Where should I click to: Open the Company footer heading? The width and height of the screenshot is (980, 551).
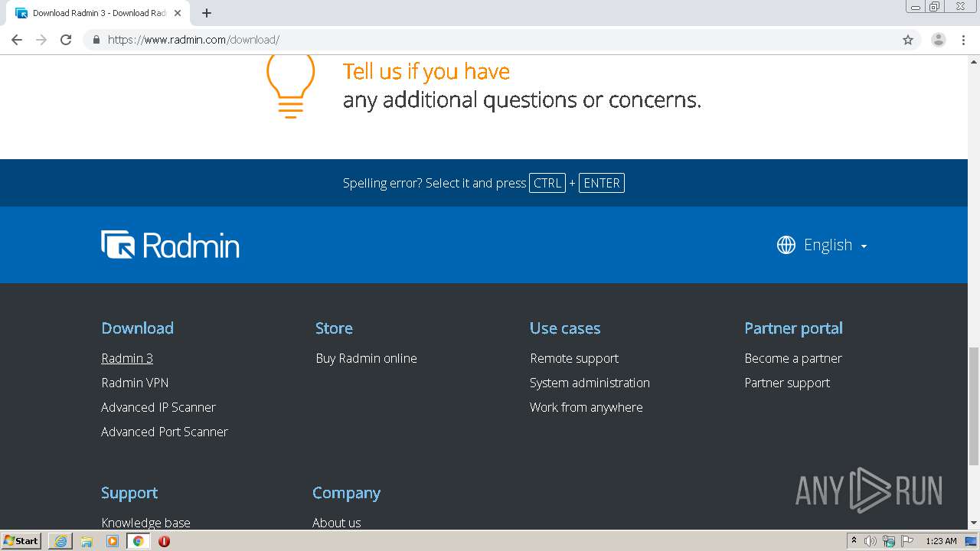pyautogui.click(x=346, y=493)
